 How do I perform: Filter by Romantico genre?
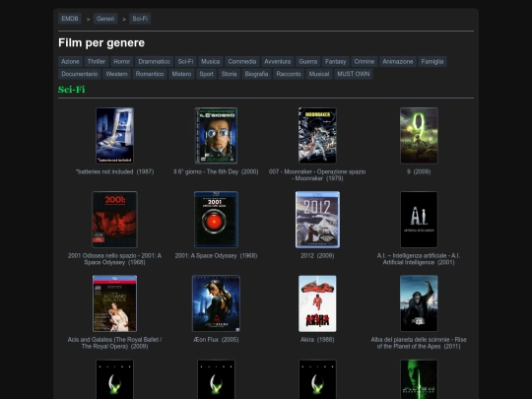click(150, 74)
